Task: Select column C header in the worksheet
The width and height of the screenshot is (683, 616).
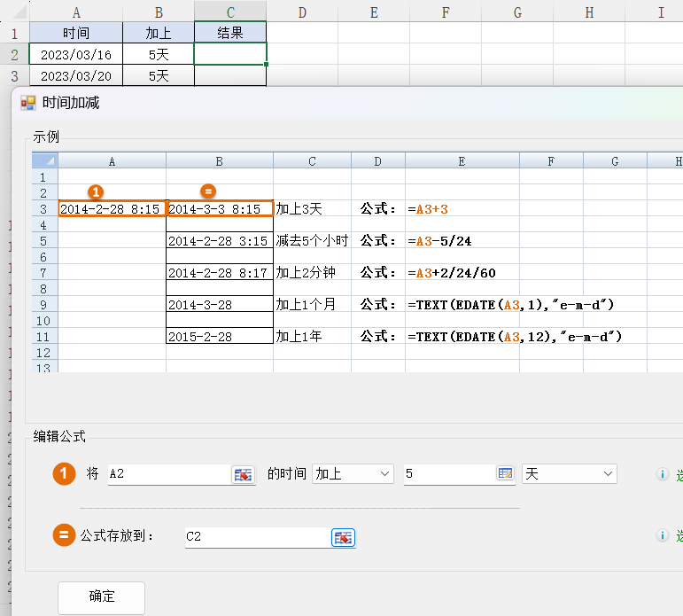Action: click(x=230, y=11)
